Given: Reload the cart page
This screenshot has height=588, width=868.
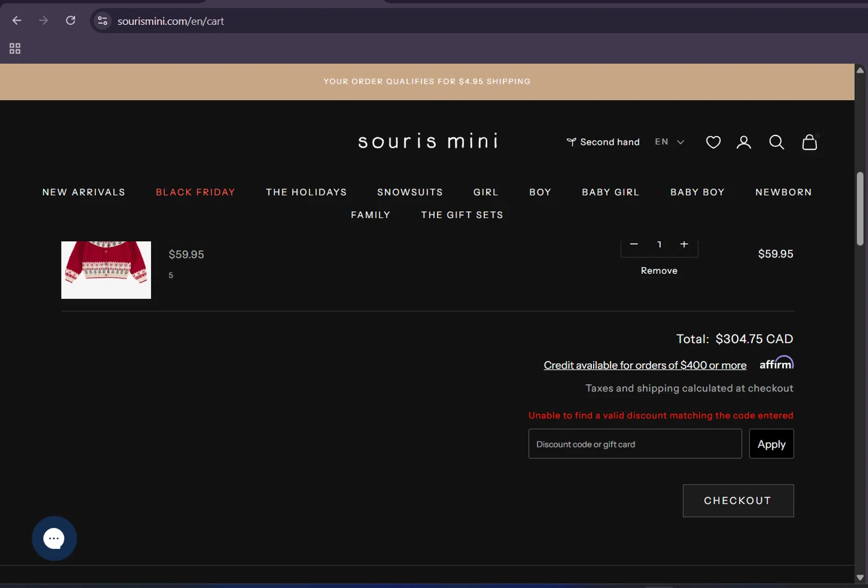Looking at the screenshot, I should pyautogui.click(x=71, y=21).
